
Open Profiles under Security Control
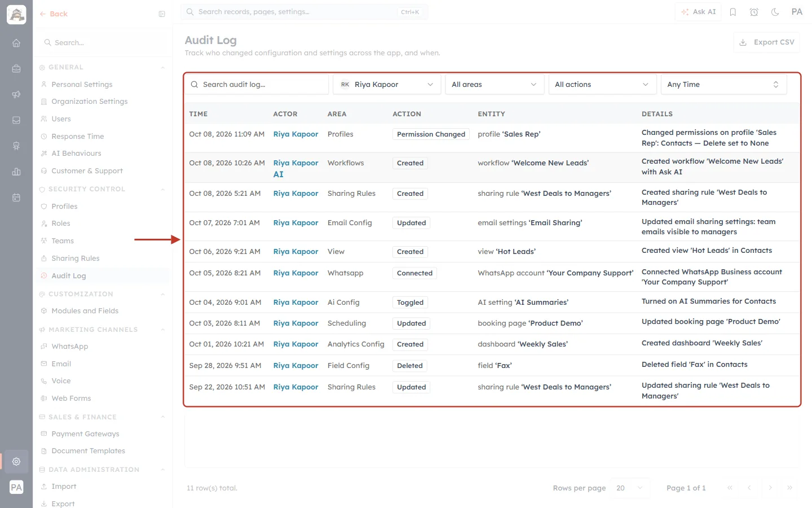64,207
